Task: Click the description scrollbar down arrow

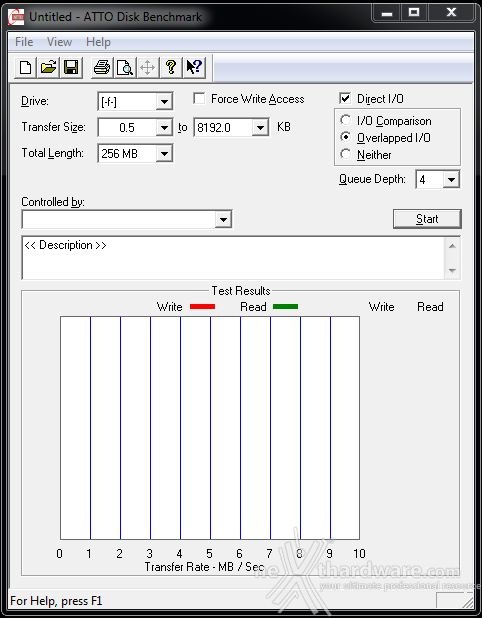Action: tap(452, 270)
